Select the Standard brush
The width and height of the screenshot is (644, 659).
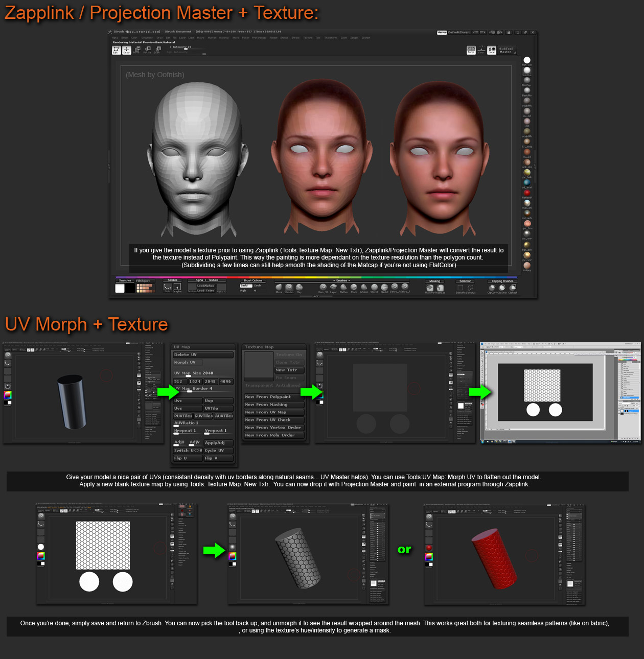[289, 288]
